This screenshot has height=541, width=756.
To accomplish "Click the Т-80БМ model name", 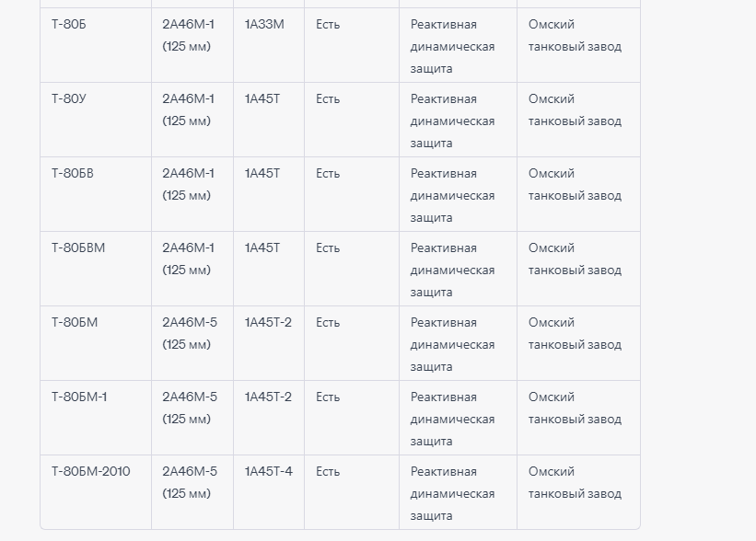I will [x=75, y=323].
